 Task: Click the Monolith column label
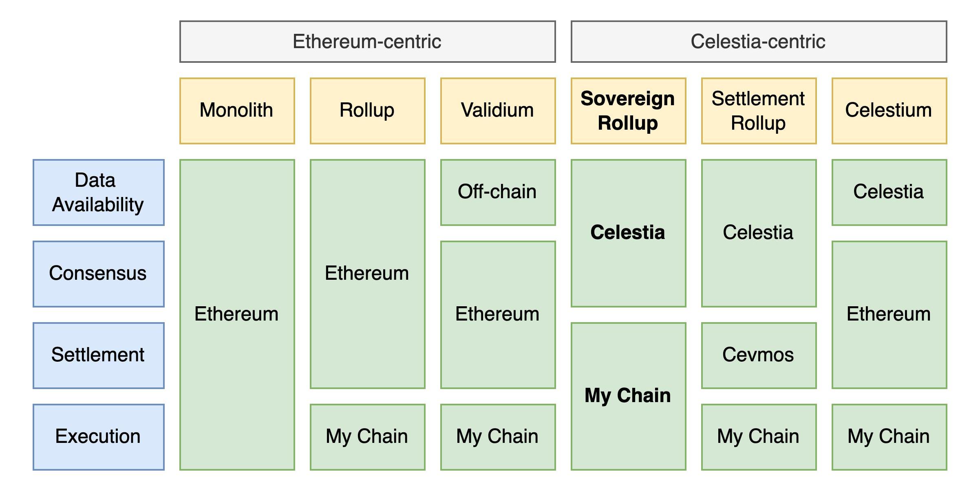pyautogui.click(x=237, y=111)
